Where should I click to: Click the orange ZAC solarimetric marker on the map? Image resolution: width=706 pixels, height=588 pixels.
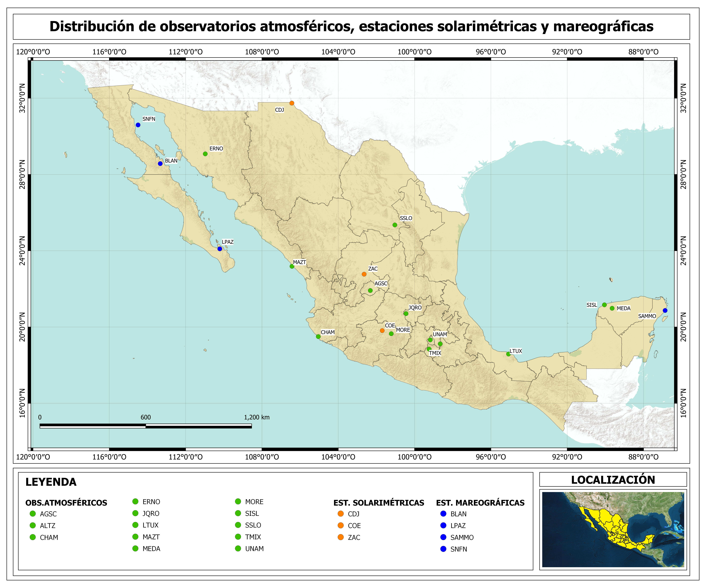pyautogui.click(x=364, y=274)
